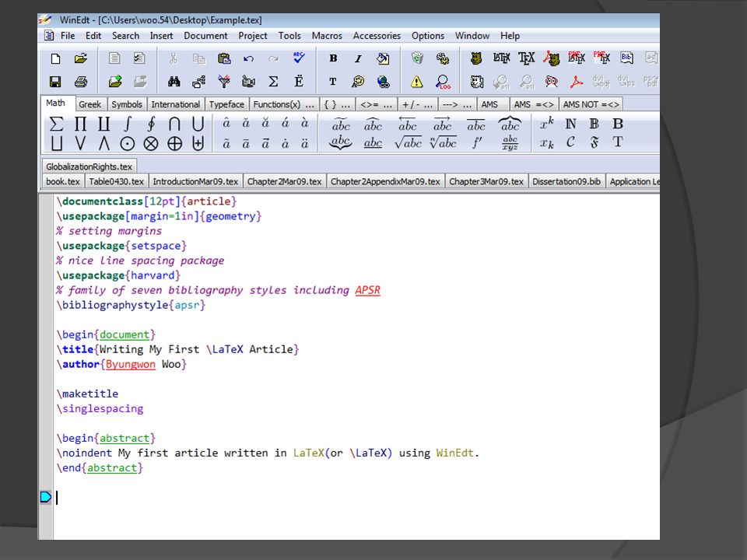Insert the circled times operator symbol
Viewport: 747px width, 560px height.
(x=151, y=143)
